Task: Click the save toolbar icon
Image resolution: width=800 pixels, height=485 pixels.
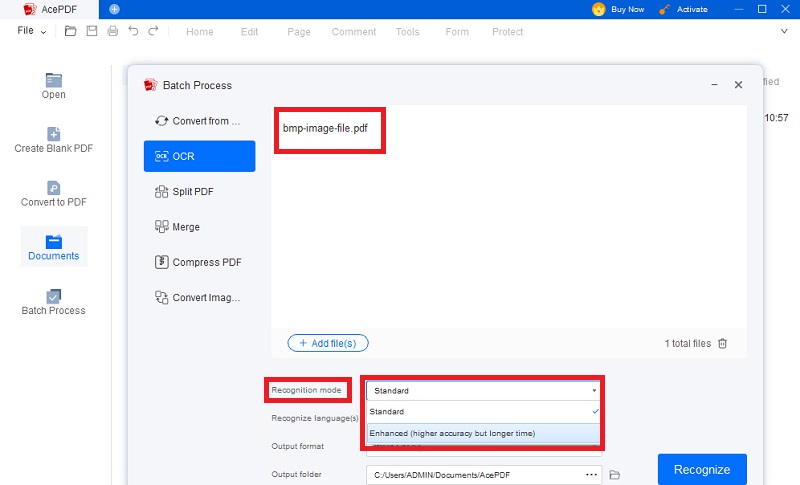Action: tap(92, 31)
